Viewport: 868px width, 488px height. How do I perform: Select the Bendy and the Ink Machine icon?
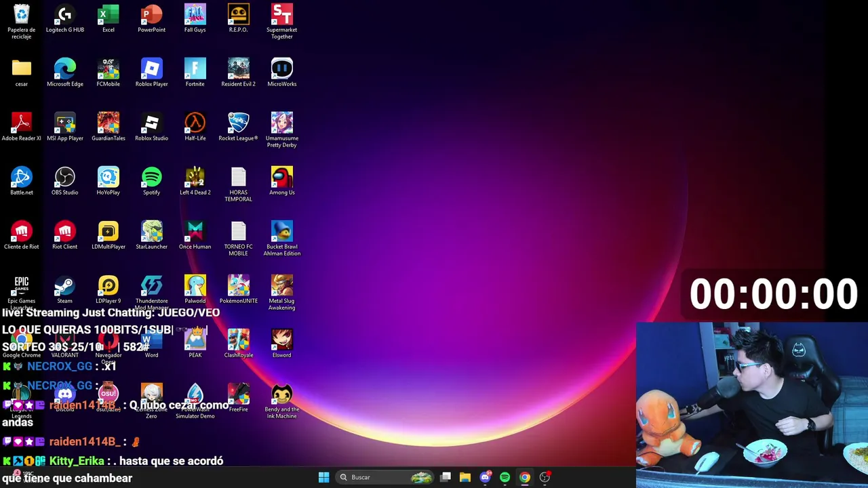pyautogui.click(x=282, y=401)
